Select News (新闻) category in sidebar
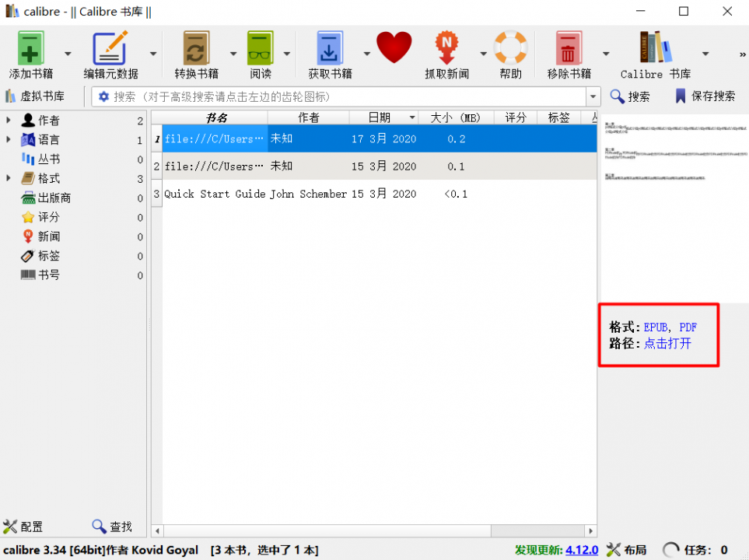 coord(40,236)
